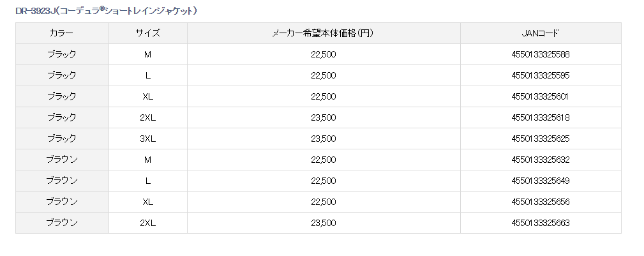644x256 pixels.
Task: Click the 3XL size cell
Action: coord(147,139)
